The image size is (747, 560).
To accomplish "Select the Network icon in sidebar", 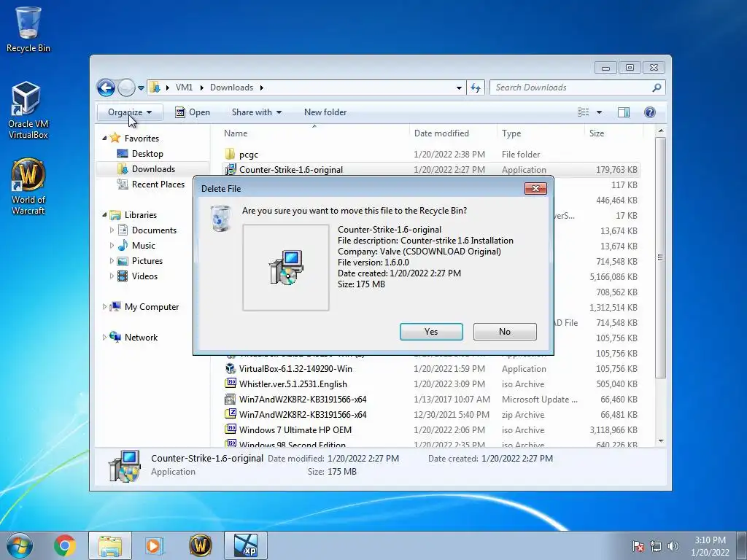I will click(x=115, y=337).
